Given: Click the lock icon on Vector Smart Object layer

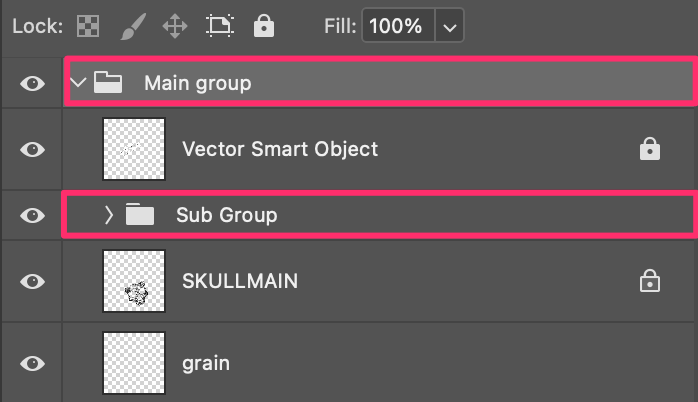Looking at the screenshot, I should pos(649,149).
